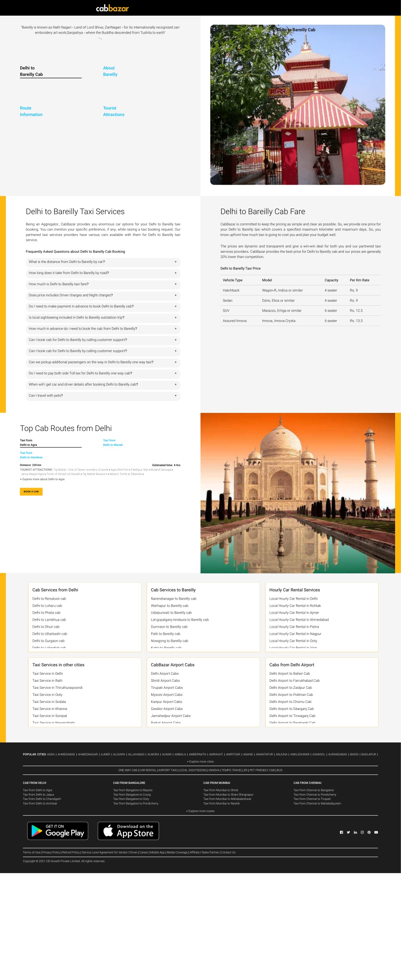The width and height of the screenshot is (401, 980).
Task: Open AGRA in popular cities
Action: (51, 754)
